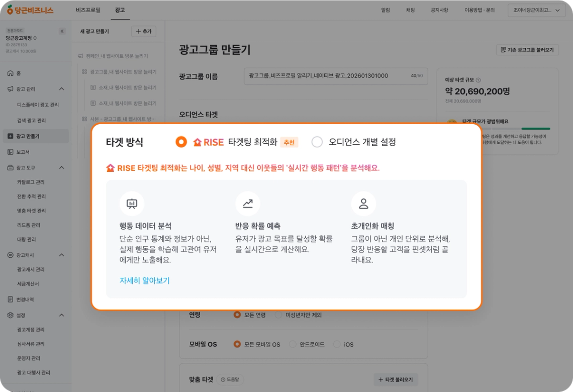Open 심사서류 관리 in sidebar

[x=31, y=344]
